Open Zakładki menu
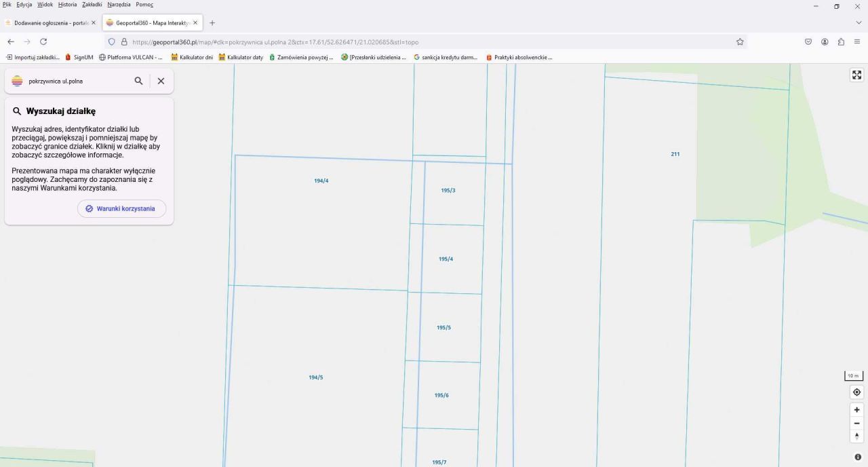The width and height of the screenshot is (868, 467). point(92,4)
